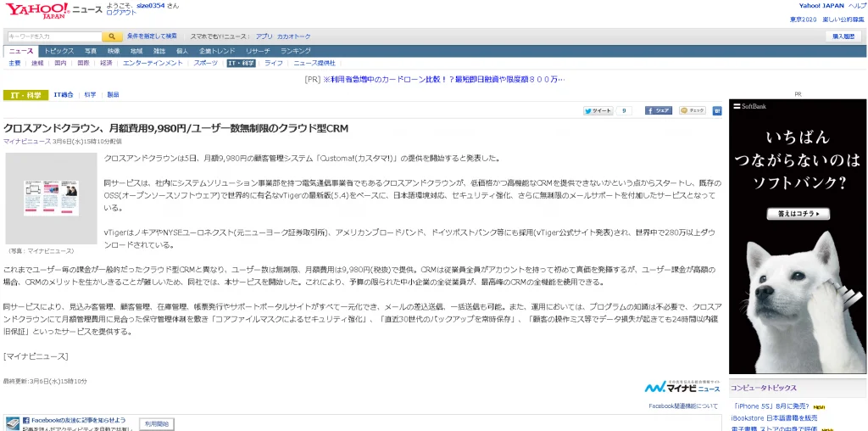The image size is (868, 431).
Task: Select the 個人 tab
Action: coord(182,51)
